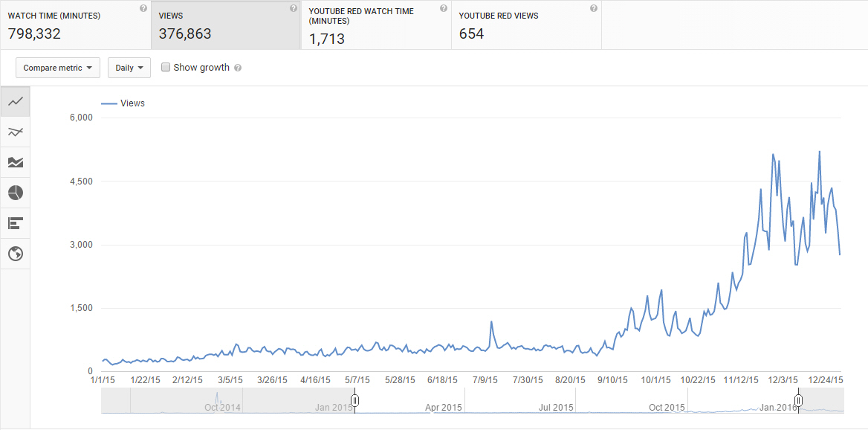This screenshot has width=868, height=430.
Task: Choose the pie chart view icon
Action: [15, 193]
